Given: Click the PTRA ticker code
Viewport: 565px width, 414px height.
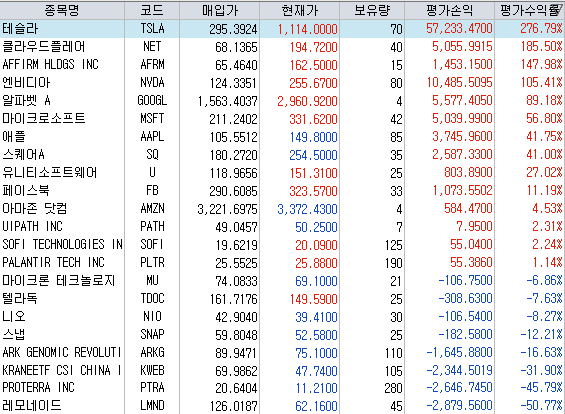Looking at the screenshot, I should [x=152, y=388].
